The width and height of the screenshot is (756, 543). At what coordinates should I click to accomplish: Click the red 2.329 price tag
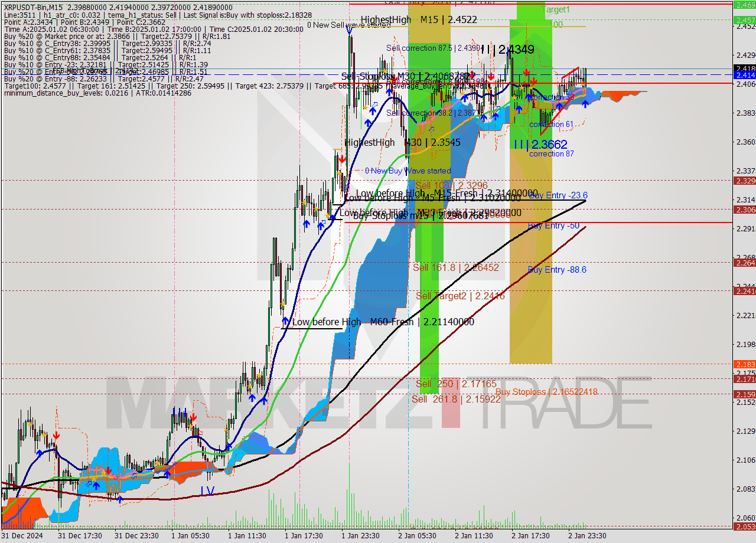coord(744,181)
